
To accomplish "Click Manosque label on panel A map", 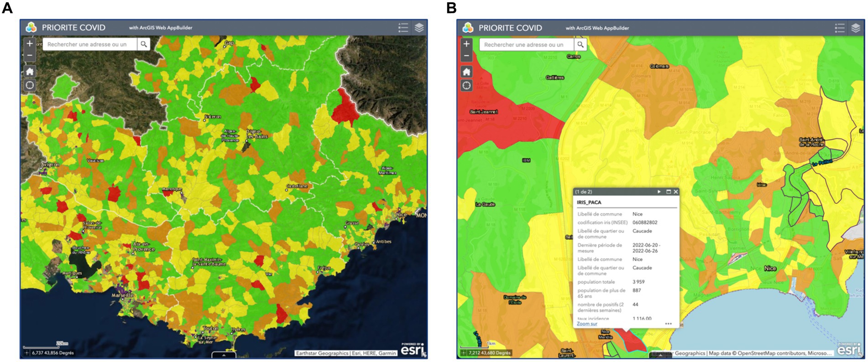I will (x=172, y=189).
